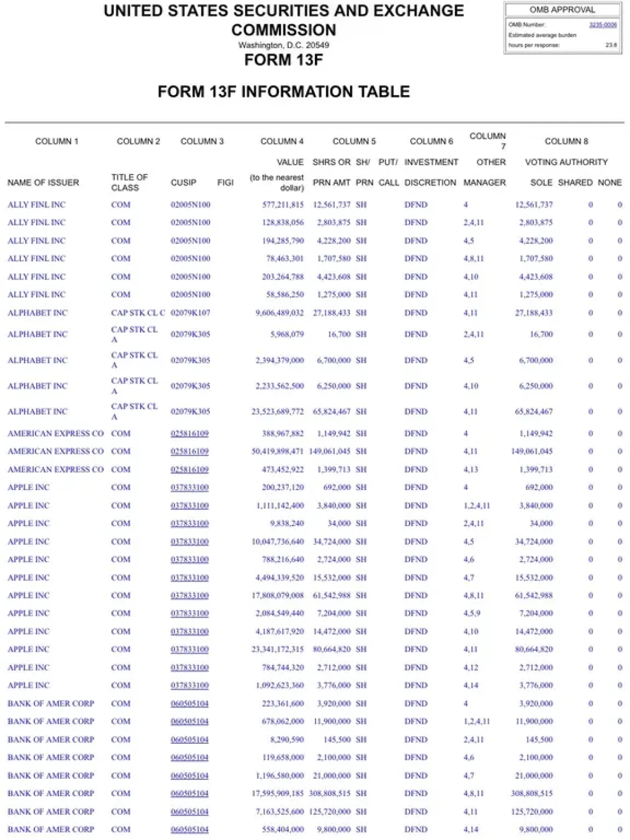Open Apple CUSIP link in row valued 9,838,240

click(190, 523)
